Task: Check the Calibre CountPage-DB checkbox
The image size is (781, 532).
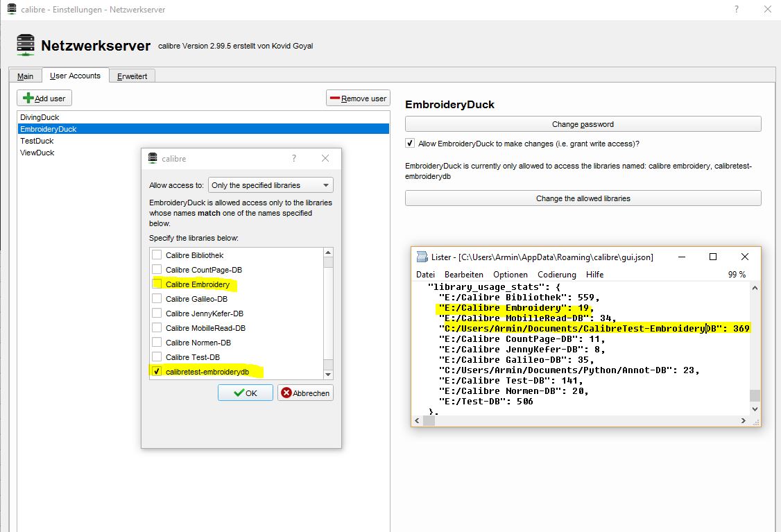Action: click(x=157, y=270)
